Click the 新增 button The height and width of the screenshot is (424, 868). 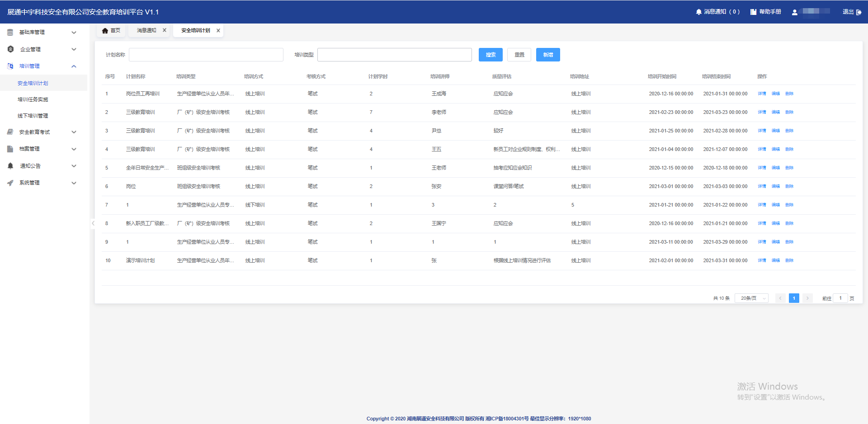(548, 55)
